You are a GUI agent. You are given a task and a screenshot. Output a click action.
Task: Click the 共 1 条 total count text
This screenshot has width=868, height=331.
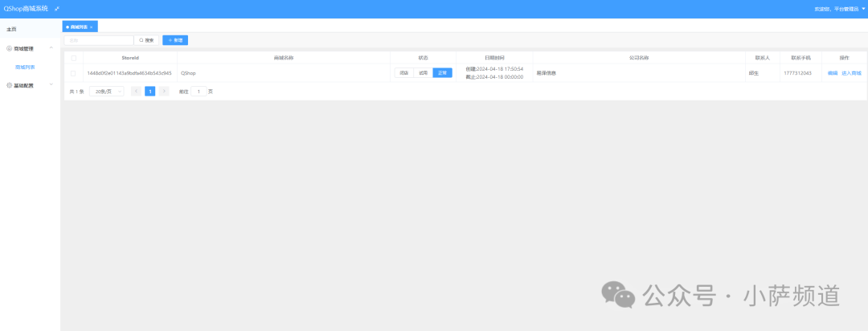click(x=76, y=92)
